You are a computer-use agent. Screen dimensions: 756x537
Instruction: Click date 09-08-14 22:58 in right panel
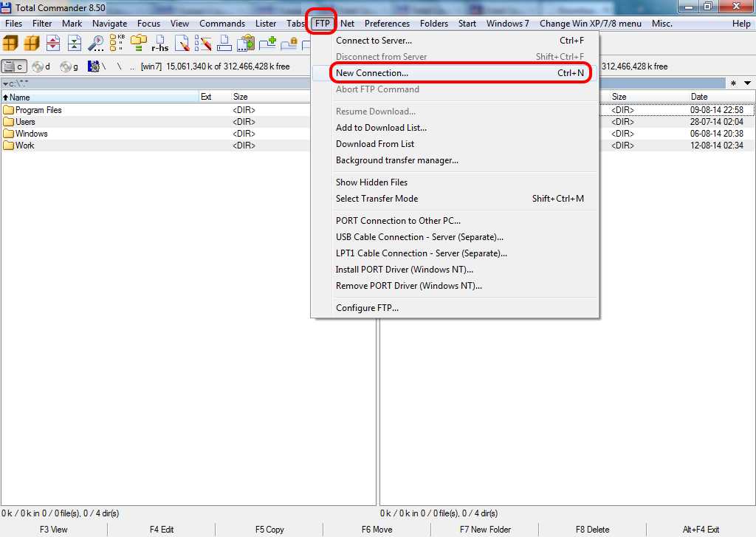tap(716, 110)
